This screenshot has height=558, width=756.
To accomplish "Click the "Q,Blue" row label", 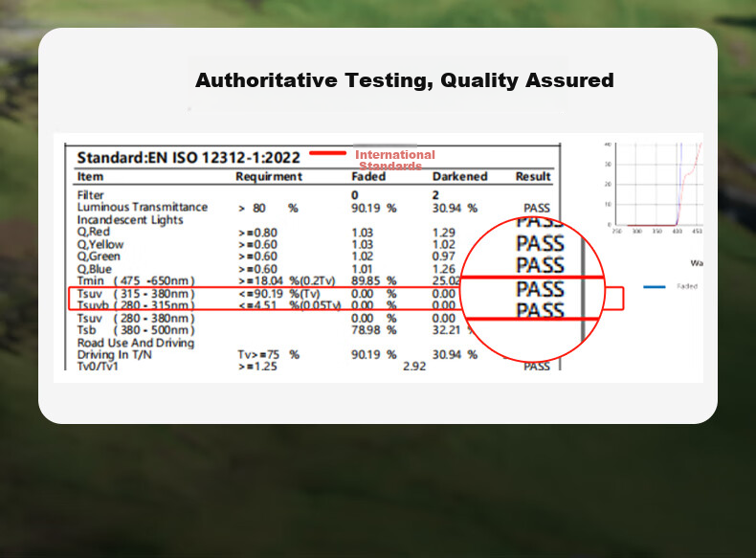I will point(95,269).
